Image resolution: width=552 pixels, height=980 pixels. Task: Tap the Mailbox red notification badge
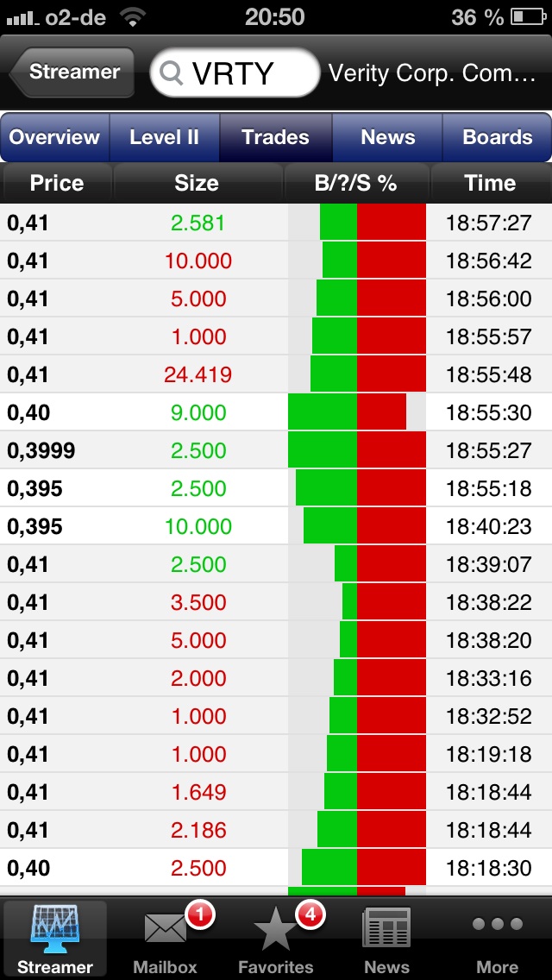(x=200, y=914)
